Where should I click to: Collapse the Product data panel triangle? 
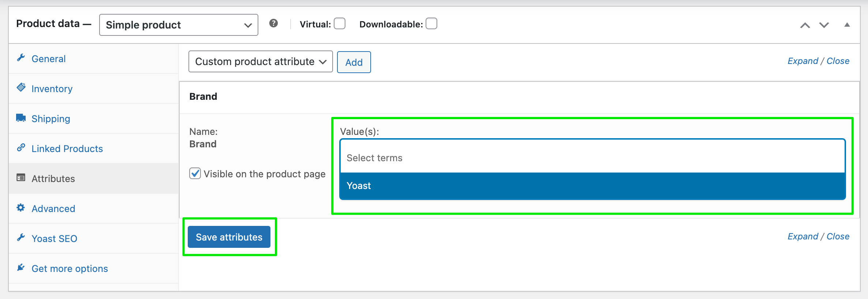847,25
